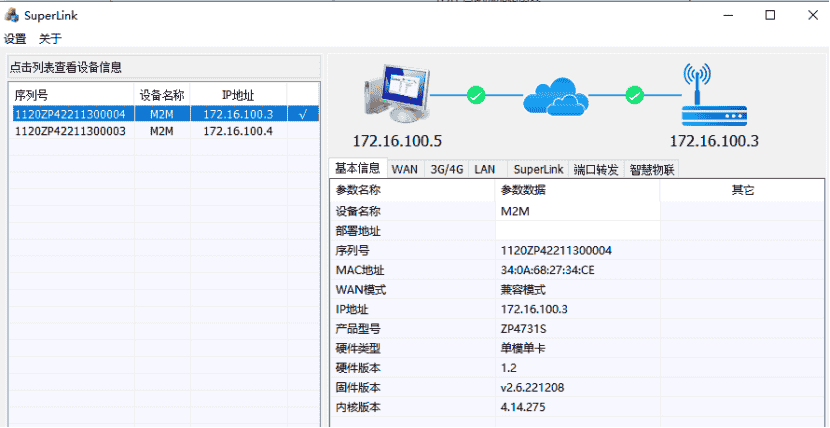Image resolution: width=830 pixels, height=428 pixels.
Task: Click the empty 部署地址 value field
Action: tap(578, 231)
